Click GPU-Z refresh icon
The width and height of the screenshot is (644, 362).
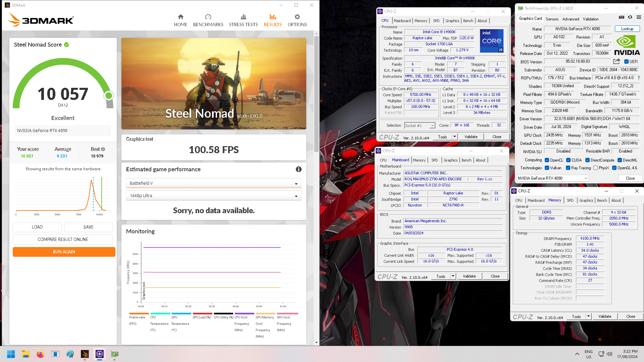tap(630, 17)
